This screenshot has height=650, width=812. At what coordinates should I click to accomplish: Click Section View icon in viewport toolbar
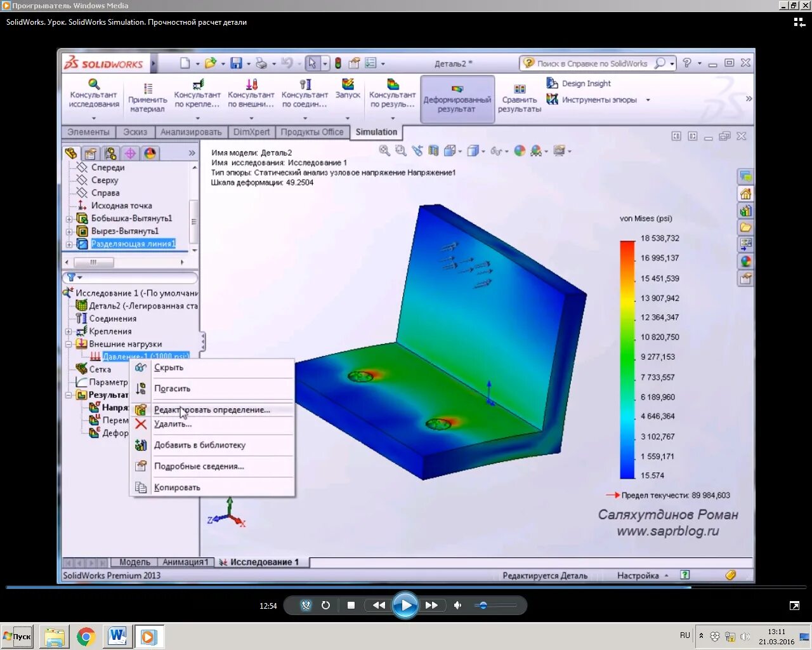(433, 150)
